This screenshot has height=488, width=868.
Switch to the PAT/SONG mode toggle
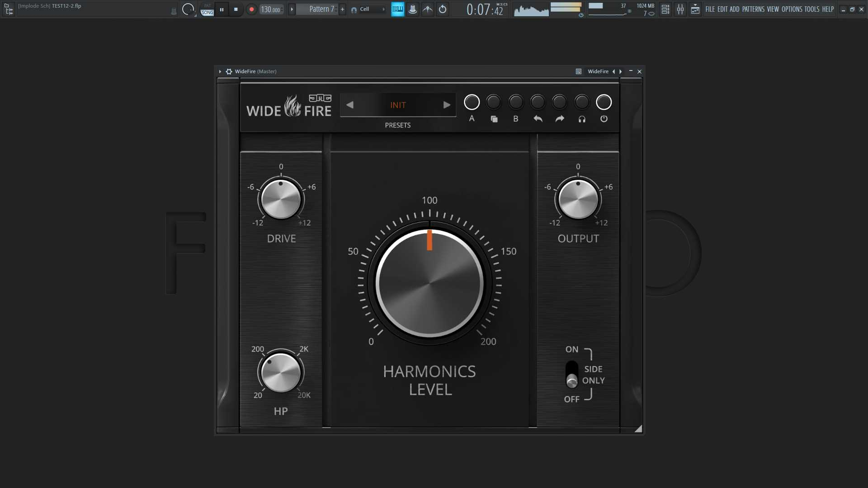[207, 9]
